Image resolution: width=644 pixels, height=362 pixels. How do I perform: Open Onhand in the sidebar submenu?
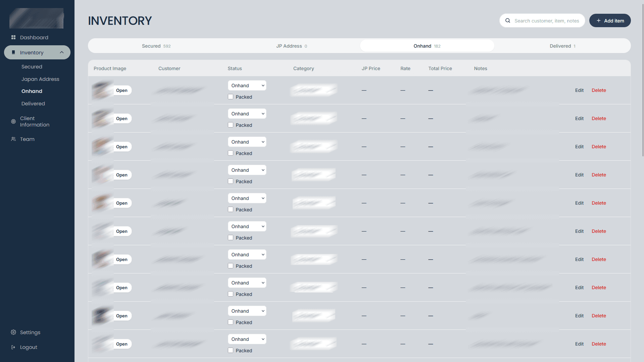(x=32, y=91)
